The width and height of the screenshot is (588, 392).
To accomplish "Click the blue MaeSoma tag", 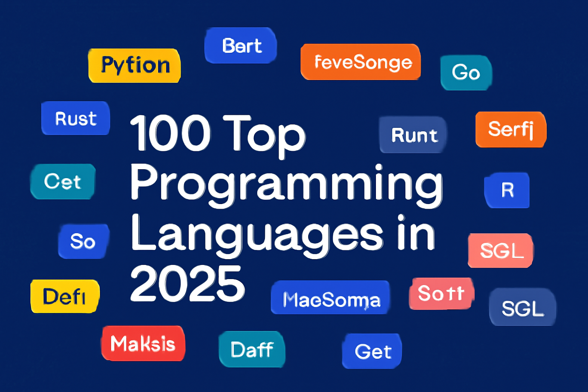I will [x=330, y=301].
